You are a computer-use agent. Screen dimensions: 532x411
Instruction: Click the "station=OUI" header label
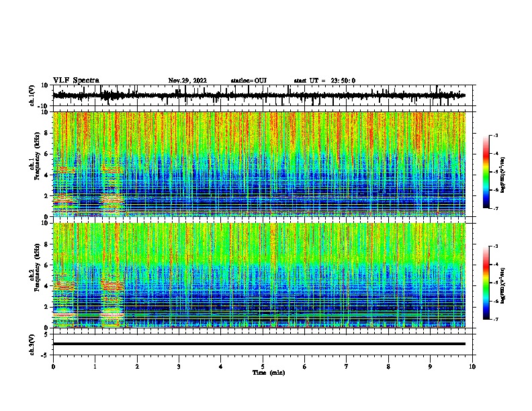[x=249, y=81]
